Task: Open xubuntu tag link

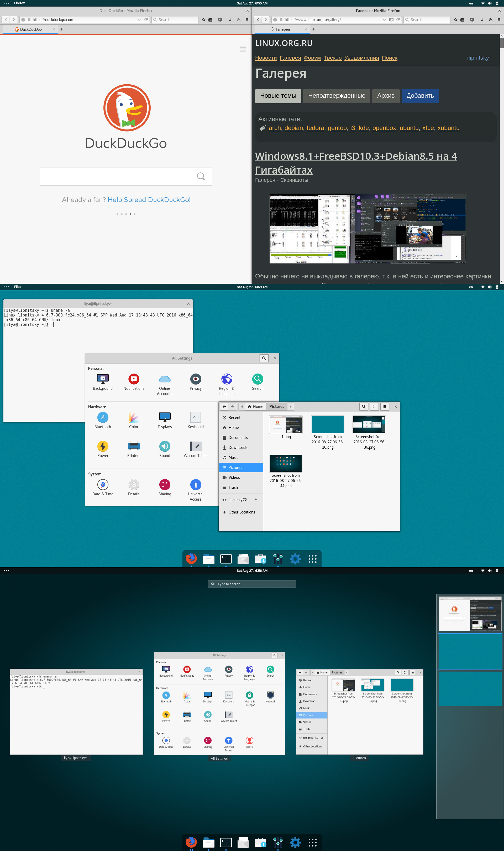Action: click(x=448, y=128)
